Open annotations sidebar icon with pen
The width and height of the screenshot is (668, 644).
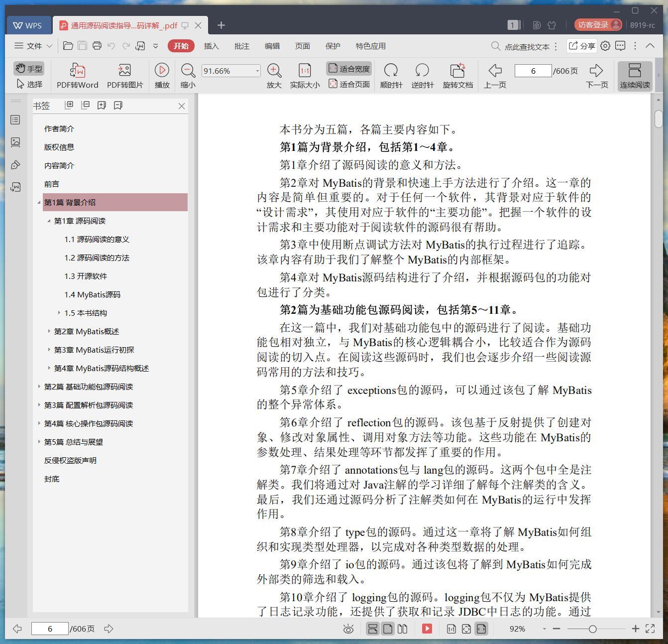15,165
